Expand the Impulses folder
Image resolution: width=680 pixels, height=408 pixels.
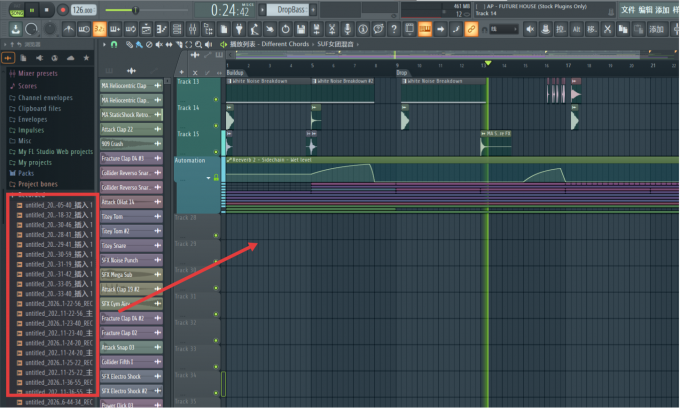click(x=27, y=130)
